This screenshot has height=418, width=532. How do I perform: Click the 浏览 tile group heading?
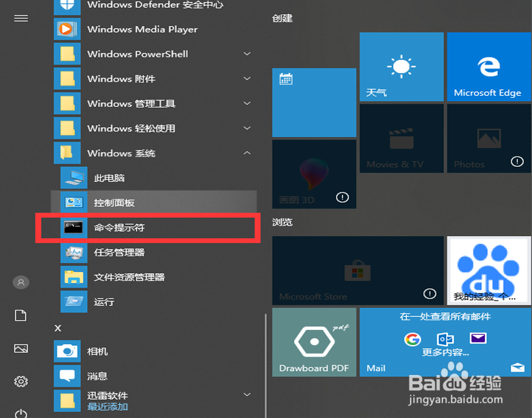coord(282,222)
